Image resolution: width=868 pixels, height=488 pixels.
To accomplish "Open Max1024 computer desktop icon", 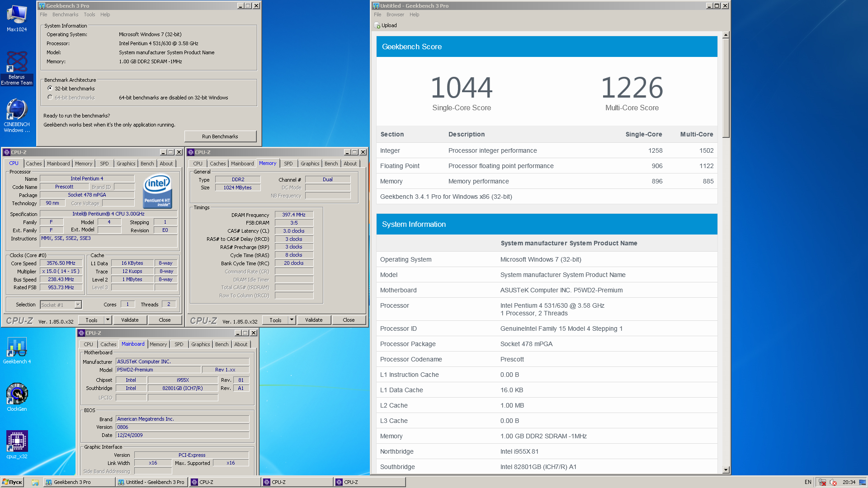I will tap(17, 18).
